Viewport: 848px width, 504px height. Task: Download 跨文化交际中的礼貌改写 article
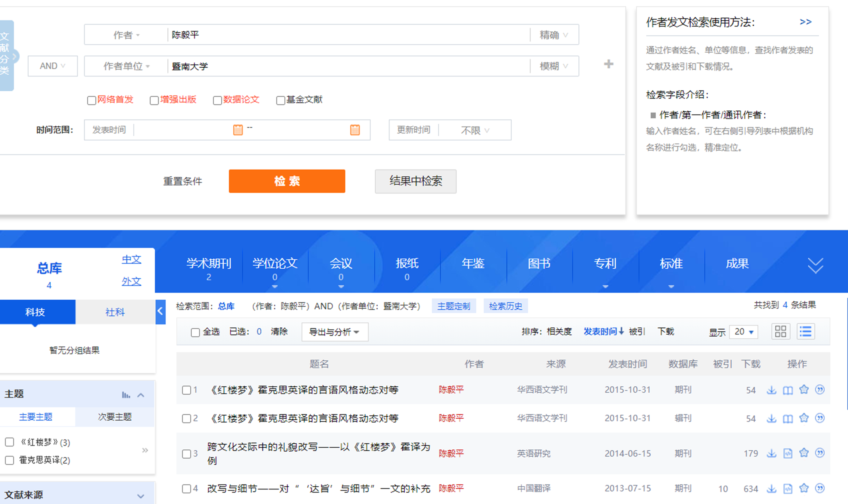[771, 453]
